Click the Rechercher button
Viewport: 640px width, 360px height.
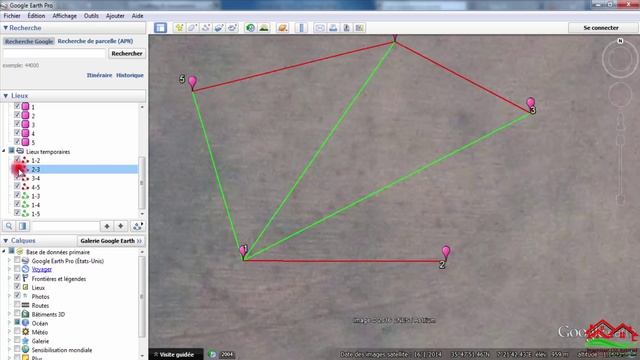coord(127,53)
